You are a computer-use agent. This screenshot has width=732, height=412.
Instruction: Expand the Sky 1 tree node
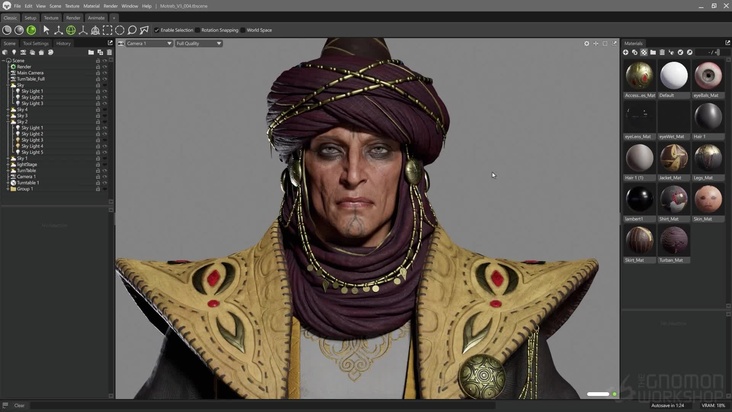(7, 159)
